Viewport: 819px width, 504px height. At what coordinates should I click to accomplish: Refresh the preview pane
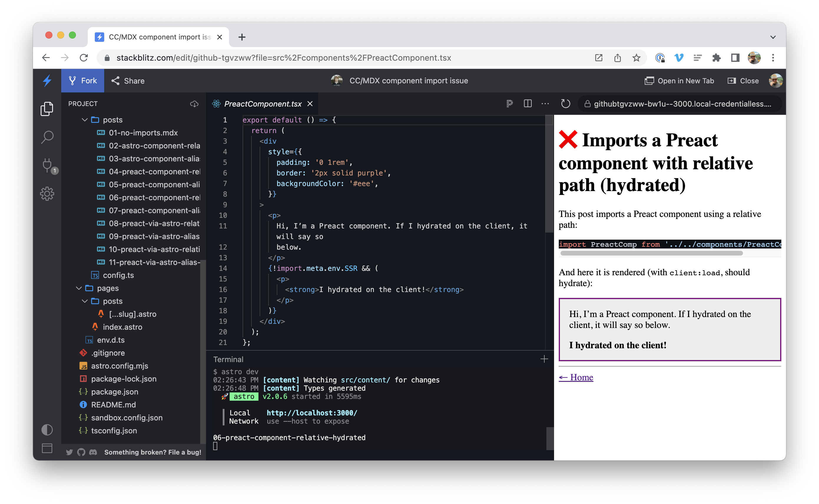coord(566,104)
